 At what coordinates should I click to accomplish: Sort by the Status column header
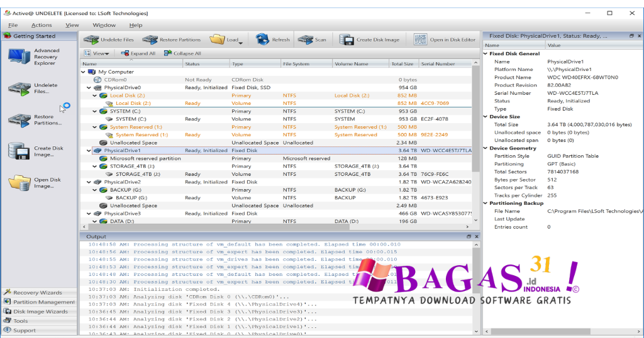coord(206,64)
